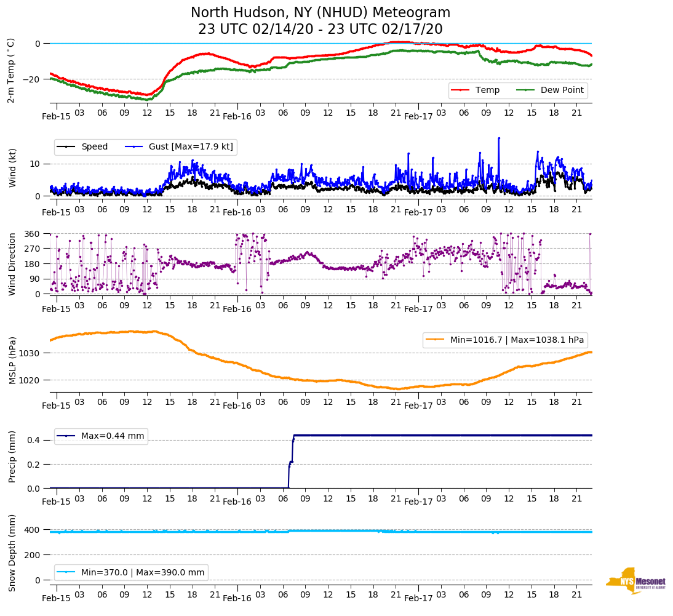The width and height of the screenshot is (673, 616).
Task: Click the 'Min=1016.7 | Max=1038.1 hPa' legend text
Action: click(517, 340)
